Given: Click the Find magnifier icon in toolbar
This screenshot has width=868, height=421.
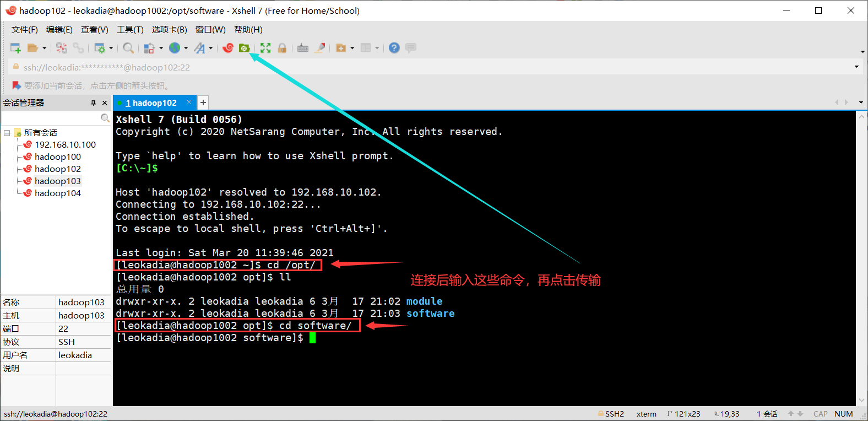Looking at the screenshot, I should tap(128, 48).
